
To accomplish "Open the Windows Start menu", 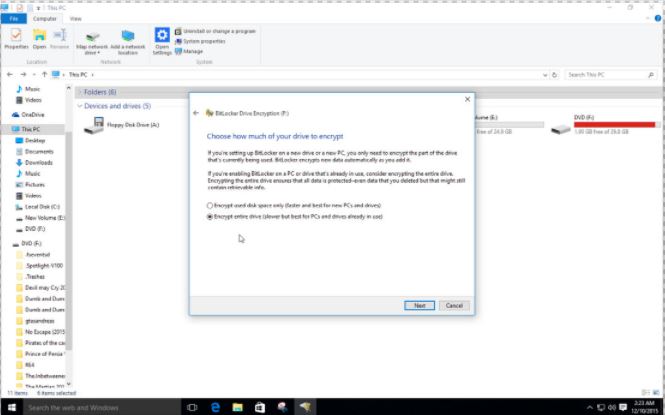I will 11,407.
